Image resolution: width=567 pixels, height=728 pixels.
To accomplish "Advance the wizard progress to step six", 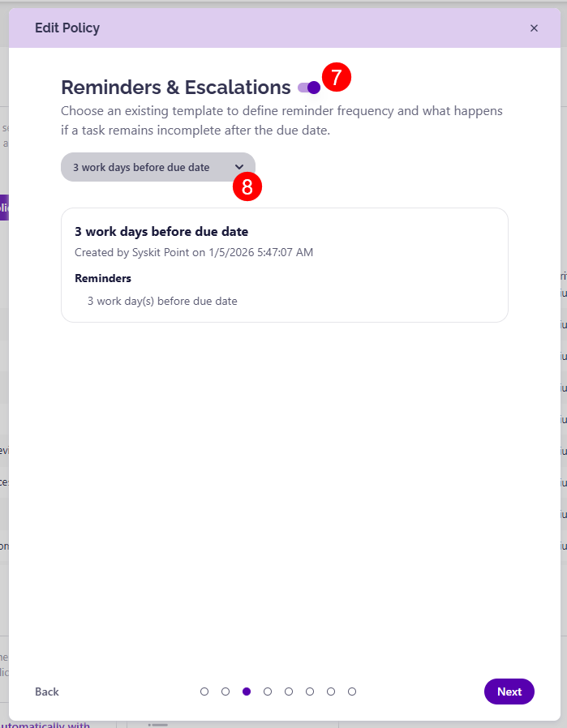I will pyautogui.click(x=310, y=692).
